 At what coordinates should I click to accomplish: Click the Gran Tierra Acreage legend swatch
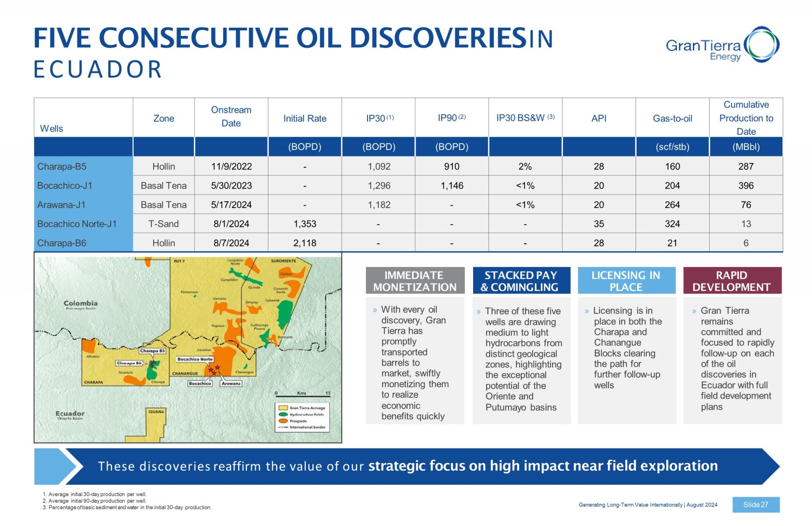coord(283,408)
